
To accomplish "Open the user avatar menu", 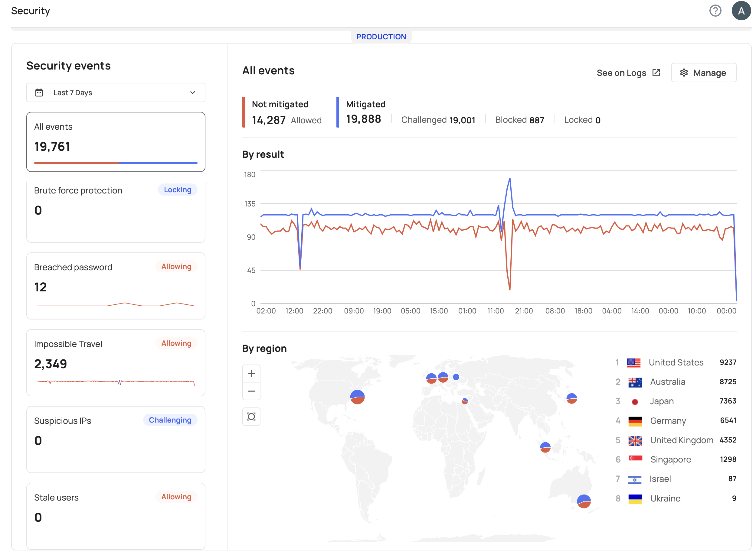I will (741, 11).
